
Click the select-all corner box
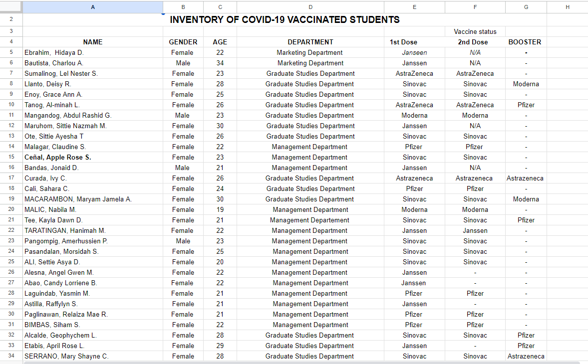11,6
